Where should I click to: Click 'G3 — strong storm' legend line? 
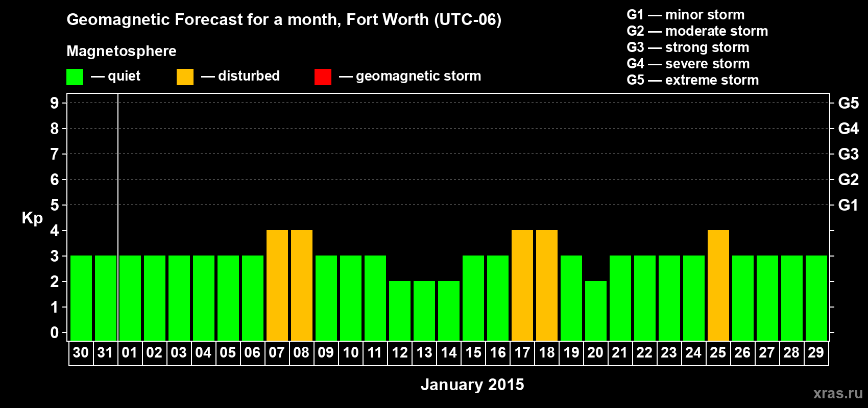688,47
